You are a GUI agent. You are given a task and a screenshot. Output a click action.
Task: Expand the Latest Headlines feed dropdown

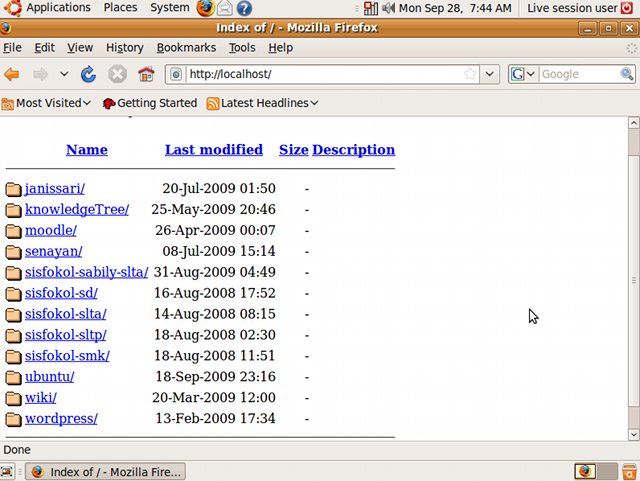[262, 103]
